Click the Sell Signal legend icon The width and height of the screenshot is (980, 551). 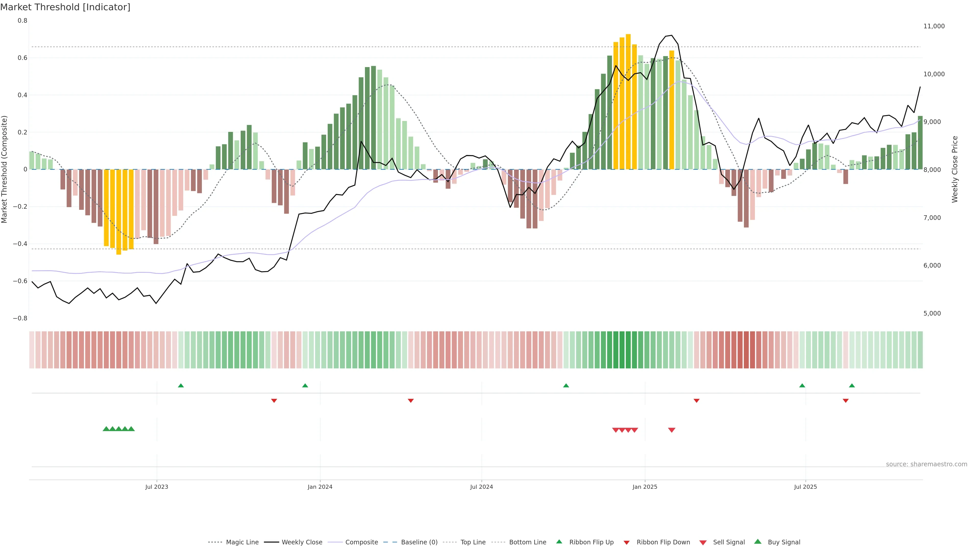click(703, 543)
